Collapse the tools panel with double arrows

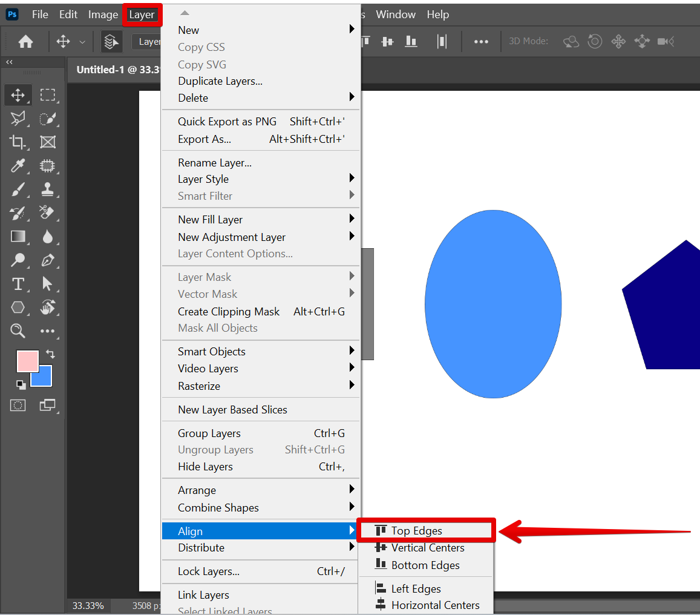coord(9,62)
